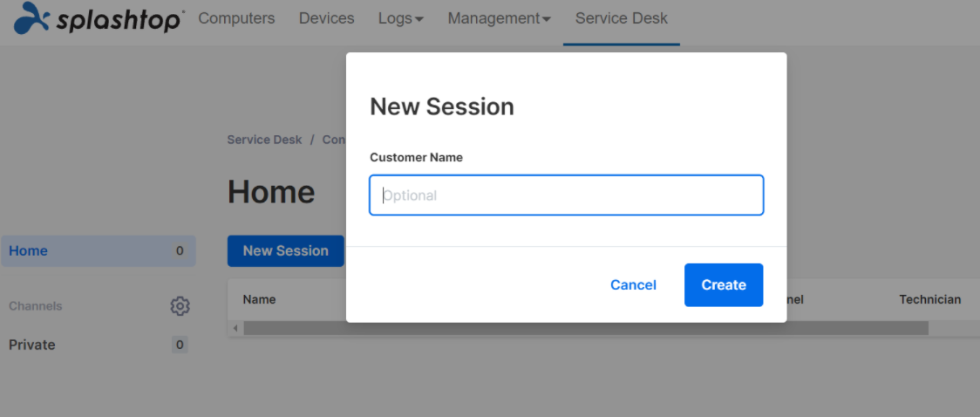Click the Name column header
The image size is (980, 417).
point(259,299)
